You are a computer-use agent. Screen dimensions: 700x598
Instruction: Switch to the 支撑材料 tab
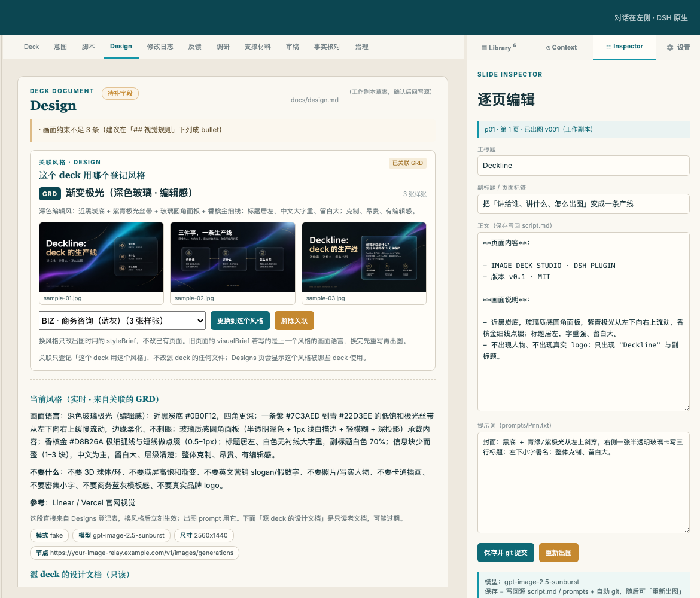pyautogui.click(x=258, y=47)
